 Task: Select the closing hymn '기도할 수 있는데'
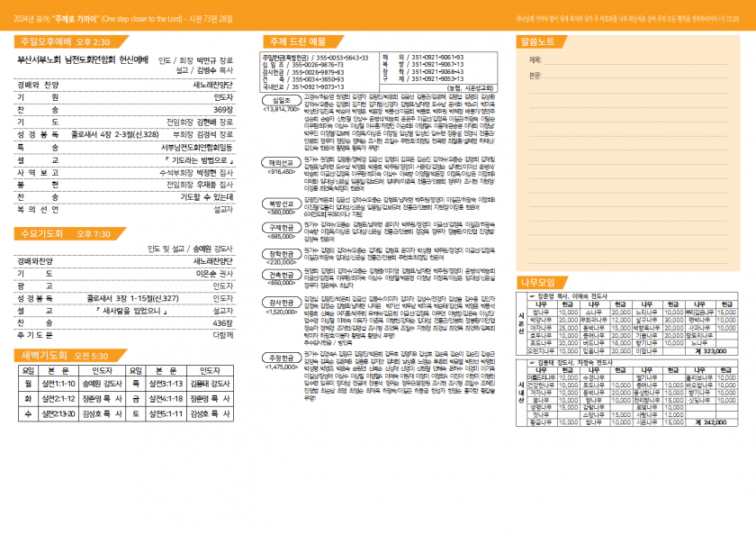point(207,197)
